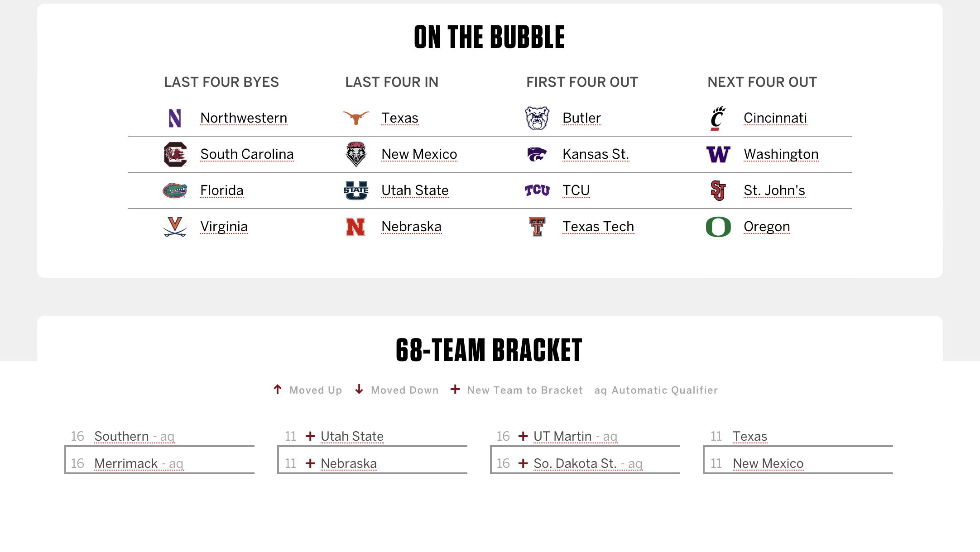
Task: Click the Kansas St. wildcat logo
Action: pos(537,154)
